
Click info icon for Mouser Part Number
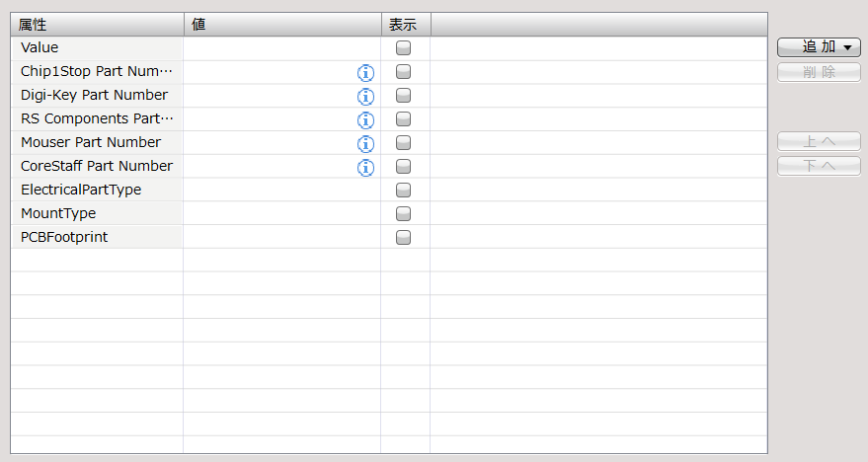(x=365, y=143)
